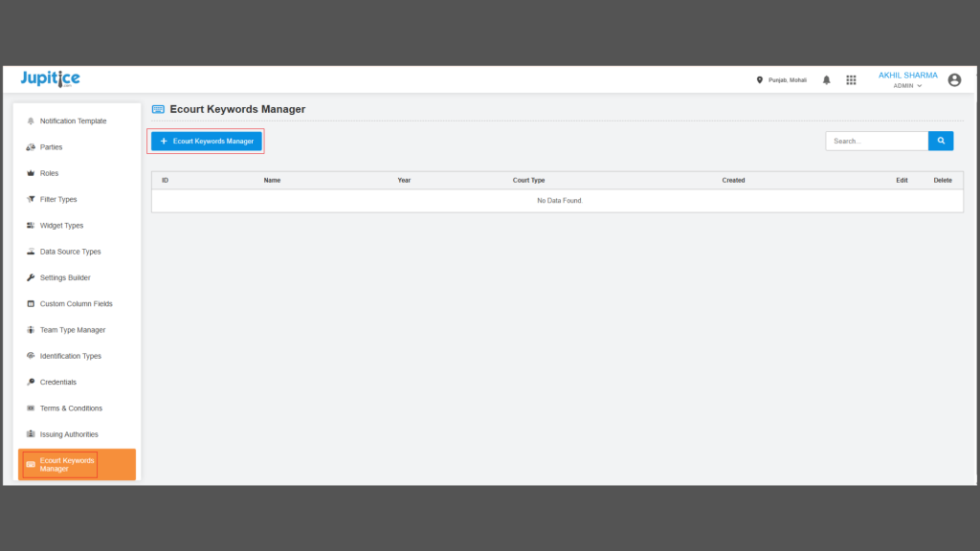Click the AKHIL SHARMA username link

click(x=907, y=75)
